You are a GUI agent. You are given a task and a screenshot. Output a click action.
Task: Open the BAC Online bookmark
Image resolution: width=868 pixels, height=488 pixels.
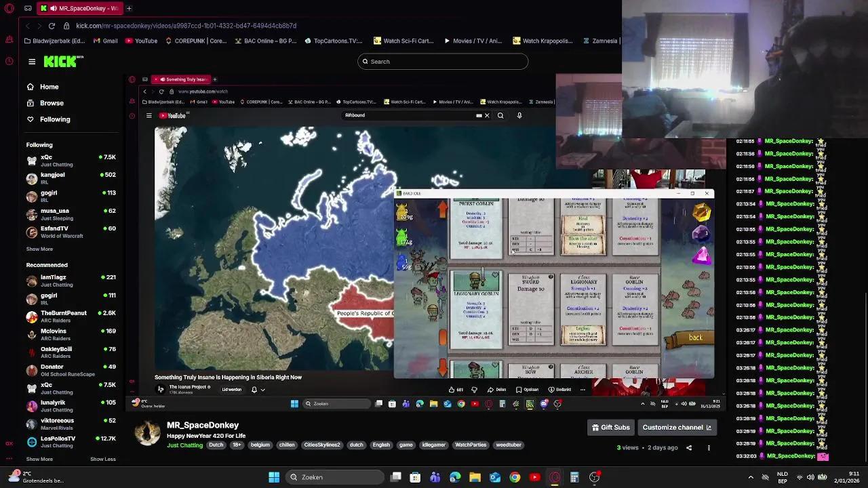click(266, 41)
